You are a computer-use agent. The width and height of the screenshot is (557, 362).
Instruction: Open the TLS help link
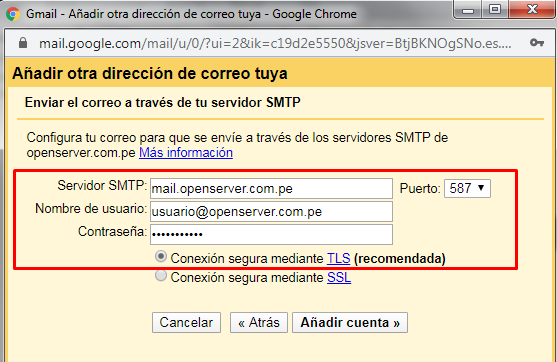click(339, 258)
